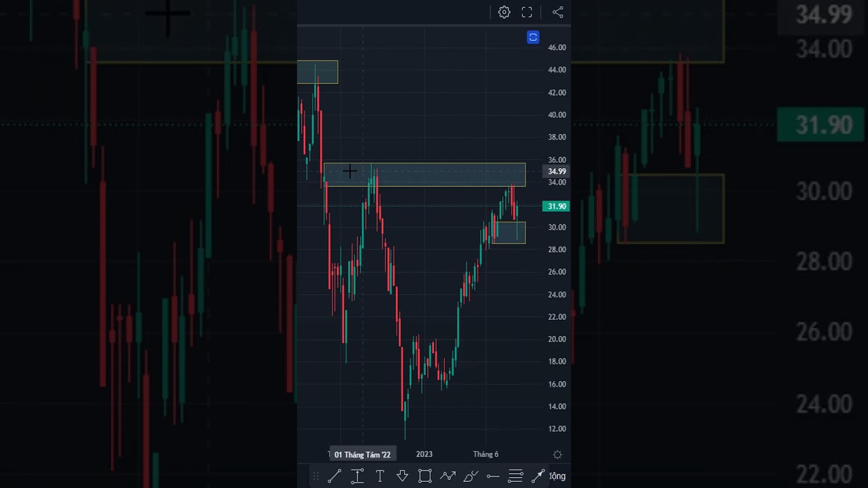Click the 40.00 price scale label
This screenshot has height=488, width=868.
point(557,115)
